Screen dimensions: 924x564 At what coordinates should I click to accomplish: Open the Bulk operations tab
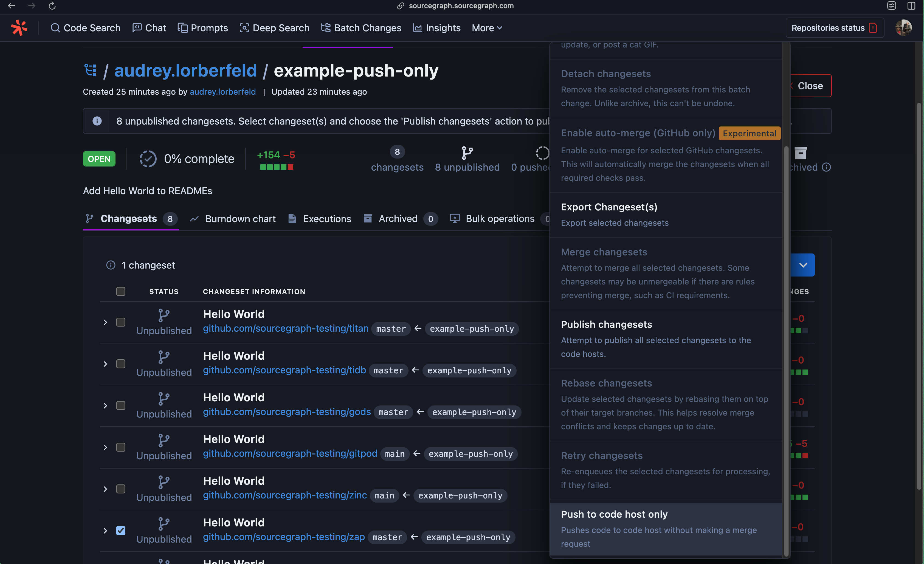point(499,219)
